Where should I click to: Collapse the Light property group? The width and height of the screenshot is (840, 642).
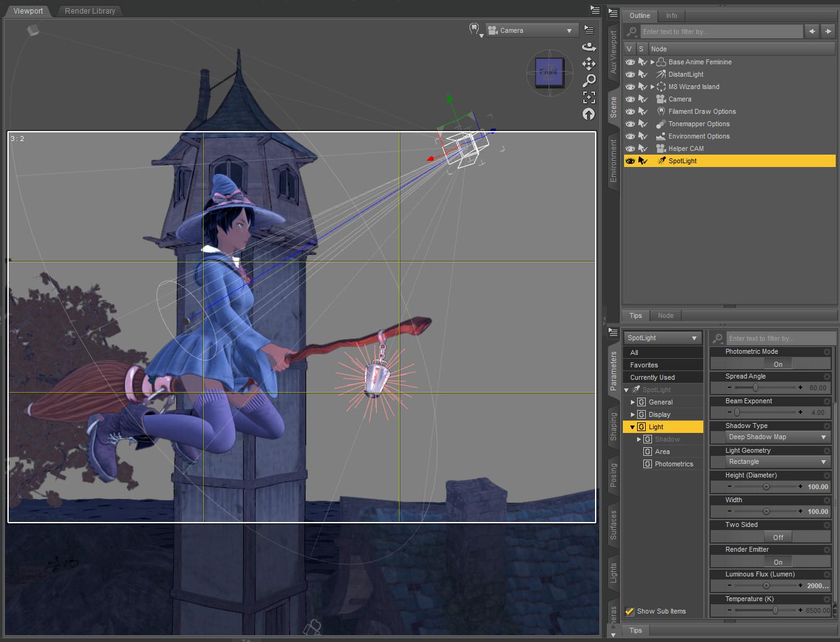[x=633, y=427]
